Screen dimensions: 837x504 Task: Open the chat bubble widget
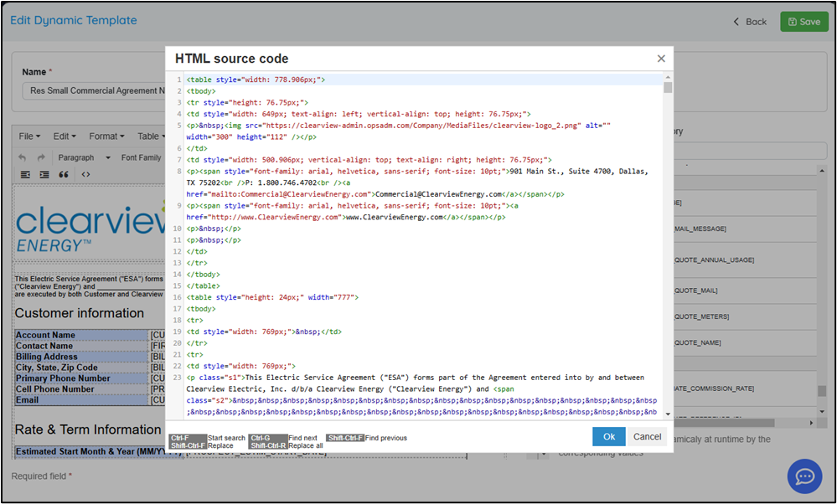click(x=804, y=476)
